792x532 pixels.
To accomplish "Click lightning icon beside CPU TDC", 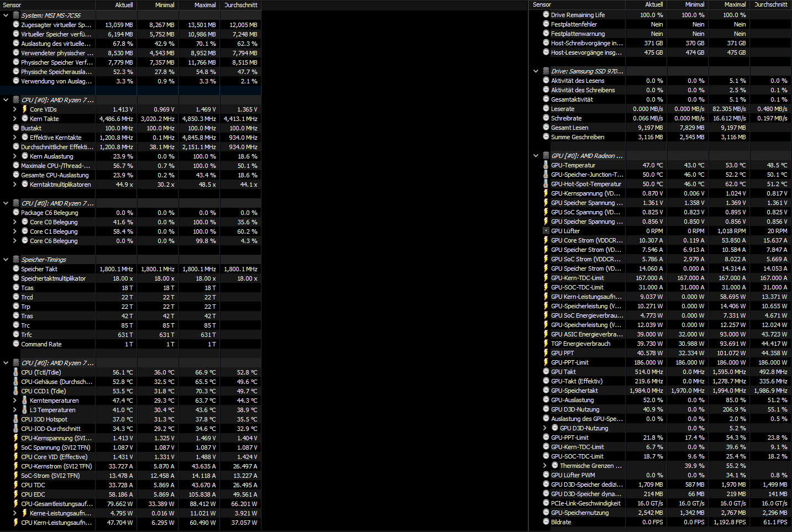I will coord(16,485).
